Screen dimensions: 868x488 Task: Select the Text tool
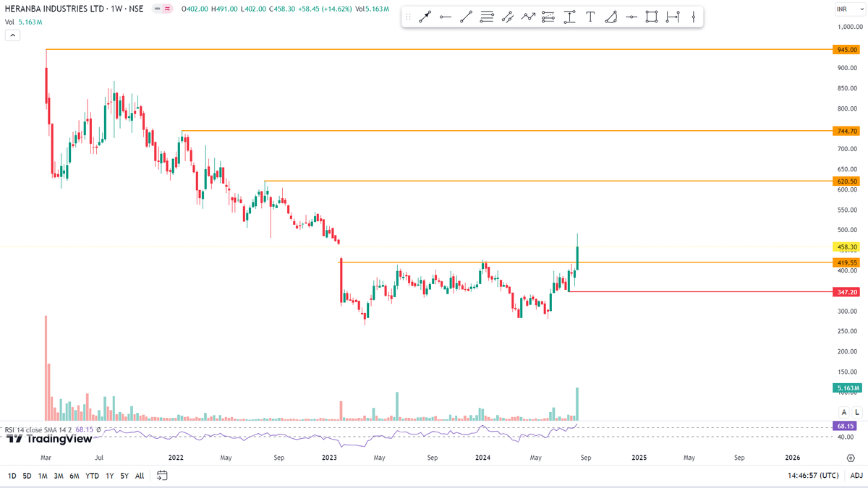point(590,17)
